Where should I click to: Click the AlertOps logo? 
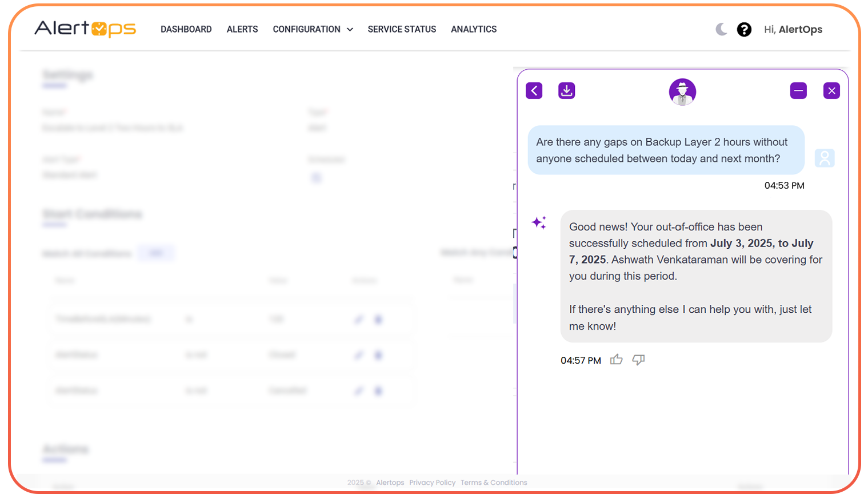[x=85, y=29]
